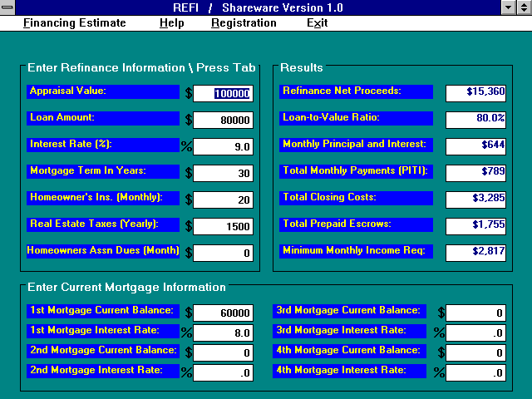Image resolution: width=532 pixels, height=399 pixels.
Task: Select the Homeowner's Ins. (Monthly) field
Action: point(223,200)
